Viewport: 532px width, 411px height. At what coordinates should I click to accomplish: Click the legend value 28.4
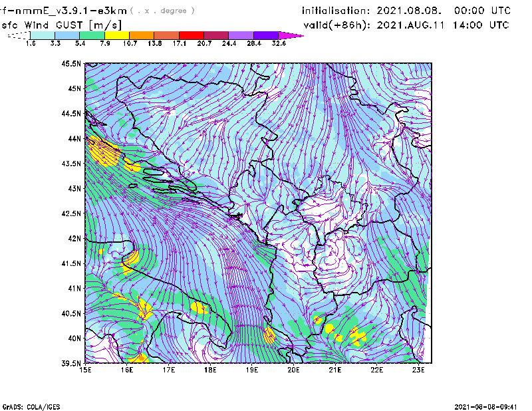point(254,43)
